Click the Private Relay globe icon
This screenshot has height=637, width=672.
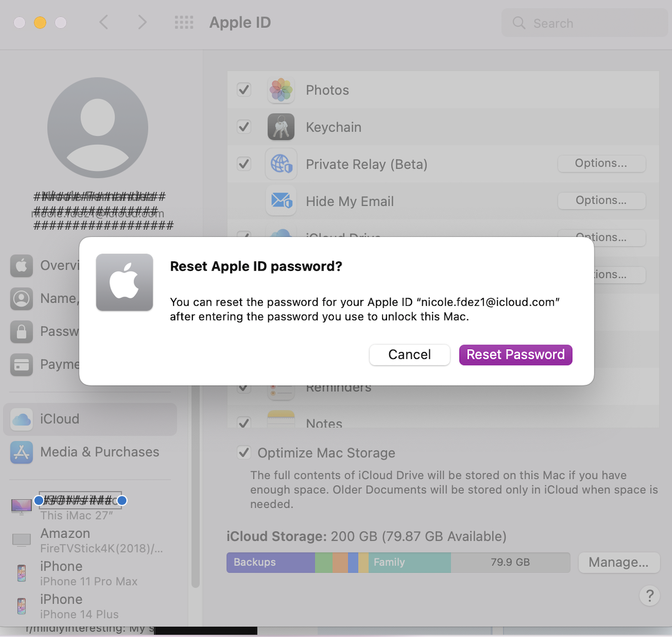coord(281,164)
